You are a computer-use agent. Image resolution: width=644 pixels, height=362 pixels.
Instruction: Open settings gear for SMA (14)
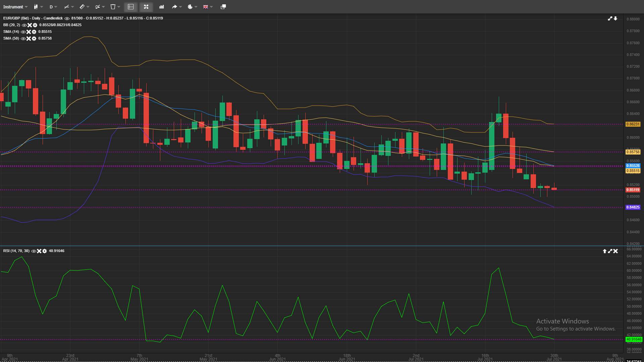(x=34, y=32)
